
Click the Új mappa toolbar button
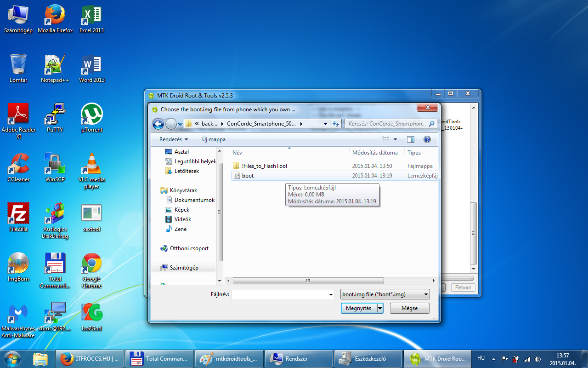tap(214, 139)
